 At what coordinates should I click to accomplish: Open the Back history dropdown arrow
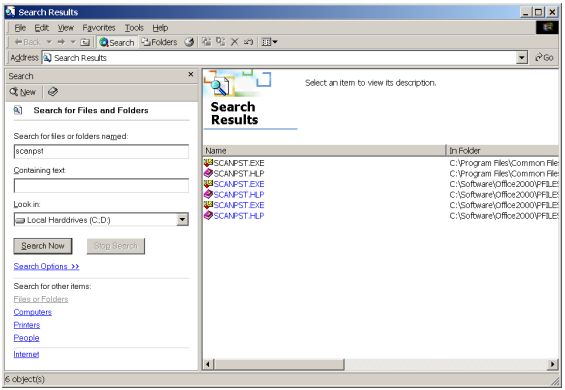point(49,42)
